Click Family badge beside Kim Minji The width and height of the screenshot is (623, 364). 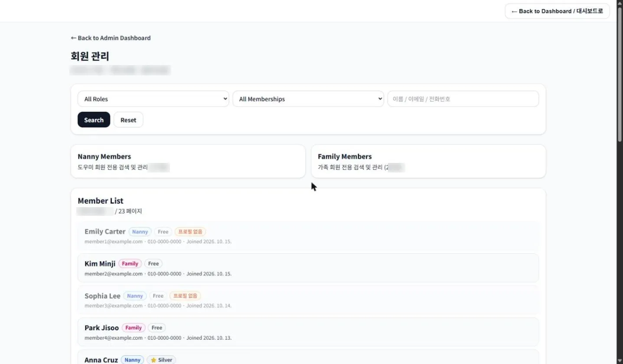(x=130, y=263)
